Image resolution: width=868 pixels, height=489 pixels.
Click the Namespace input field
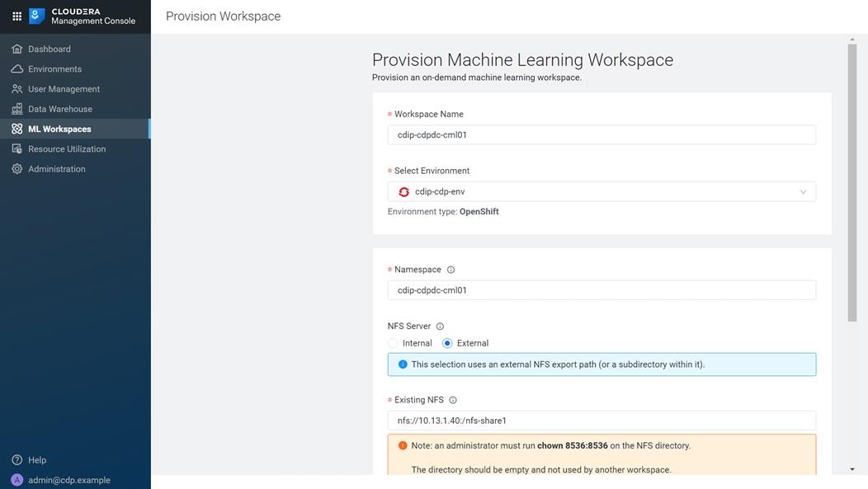(601, 290)
